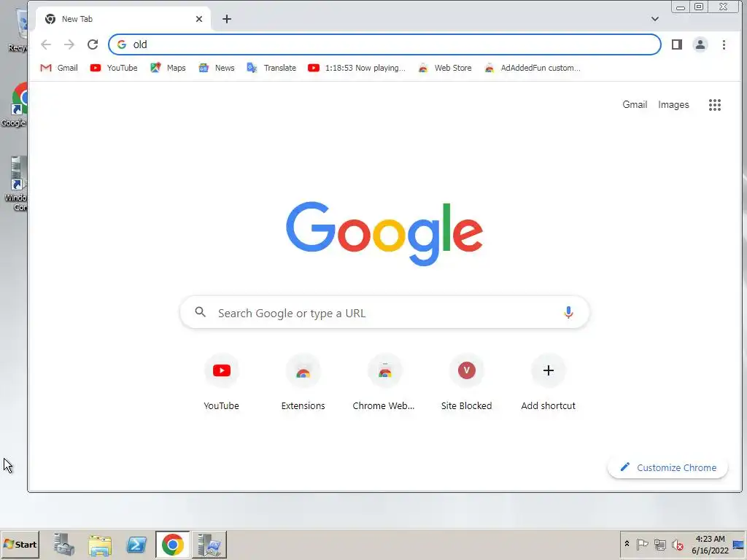Open the Chrome profile avatar
The width and height of the screenshot is (747, 560).
click(x=700, y=44)
